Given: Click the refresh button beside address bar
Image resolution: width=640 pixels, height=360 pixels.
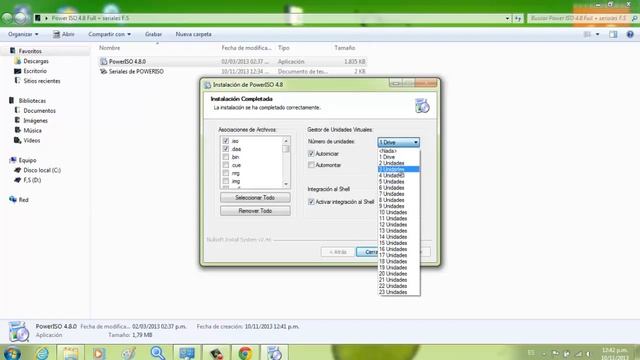Looking at the screenshot, I should [518, 18].
